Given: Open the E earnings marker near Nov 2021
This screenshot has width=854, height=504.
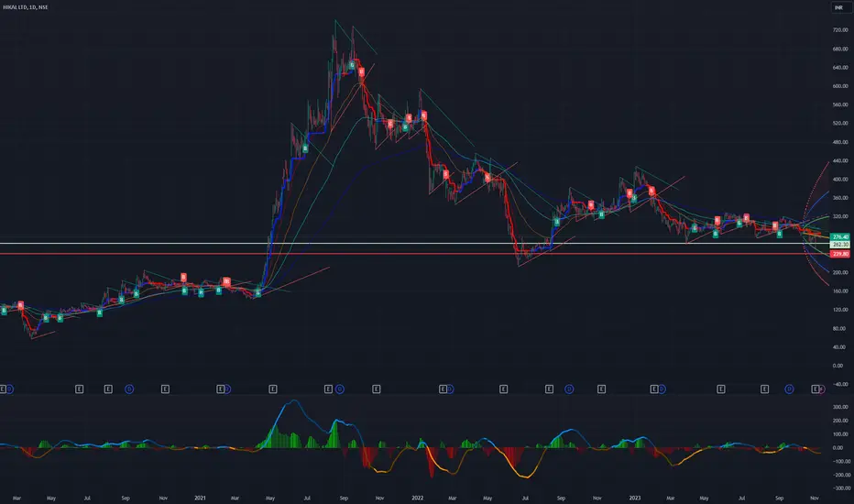Looking at the screenshot, I should point(377,389).
